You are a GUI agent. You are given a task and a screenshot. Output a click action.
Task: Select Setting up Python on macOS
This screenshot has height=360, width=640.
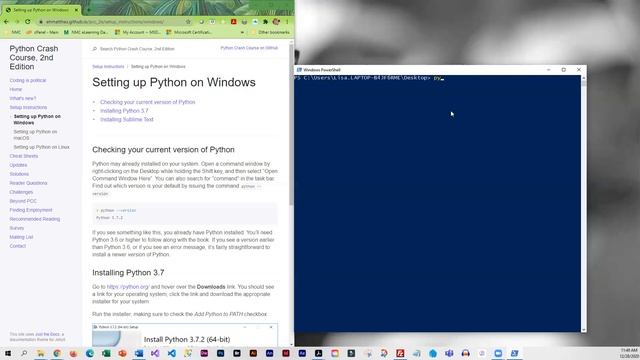[x=35, y=135]
